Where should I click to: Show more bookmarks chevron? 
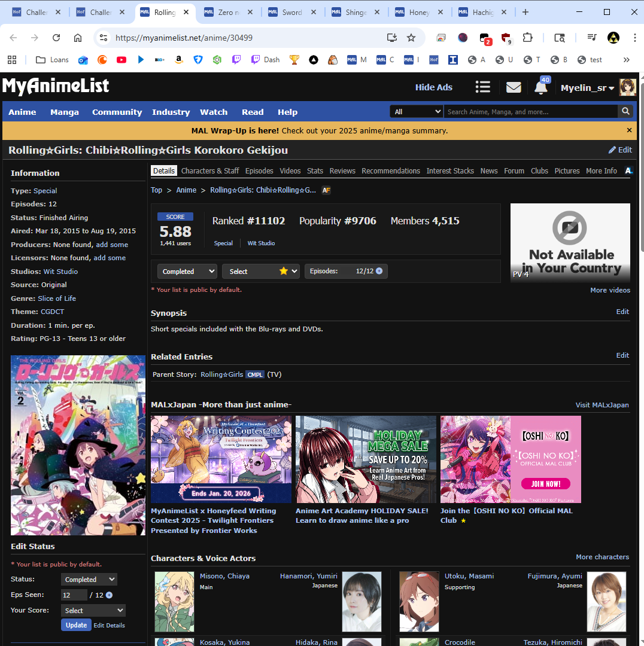click(x=626, y=60)
